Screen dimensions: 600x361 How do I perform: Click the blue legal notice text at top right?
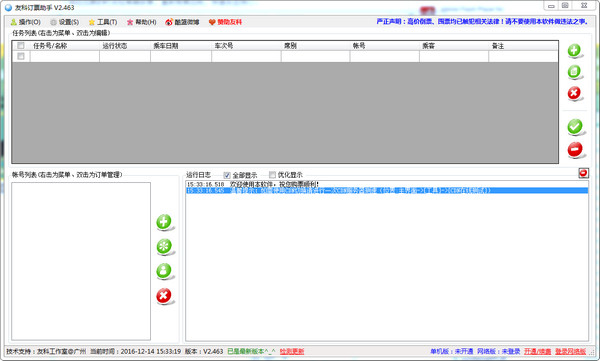pos(482,21)
